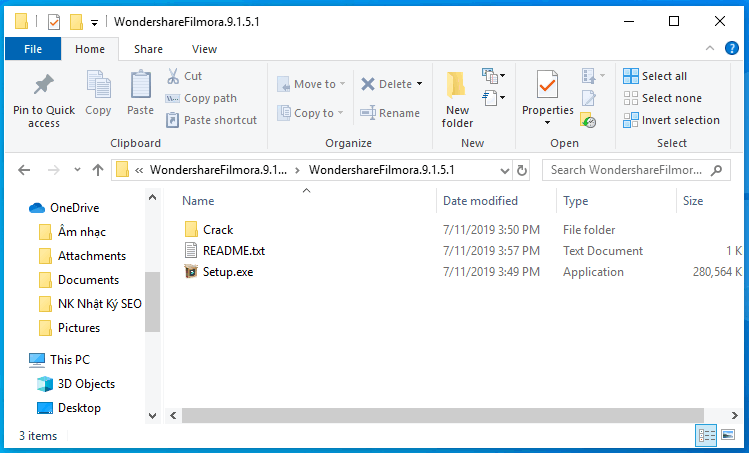Open 3D Objects in sidebar
Image resolution: width=749 pixels, height=453 pixels.
point(86,384)
